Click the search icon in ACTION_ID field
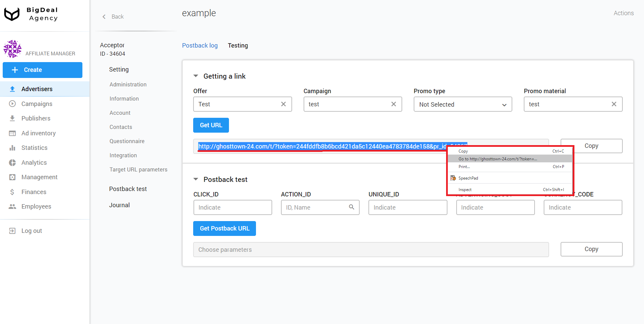This screenshot has height=324, width=644. (x=352, y=207)
